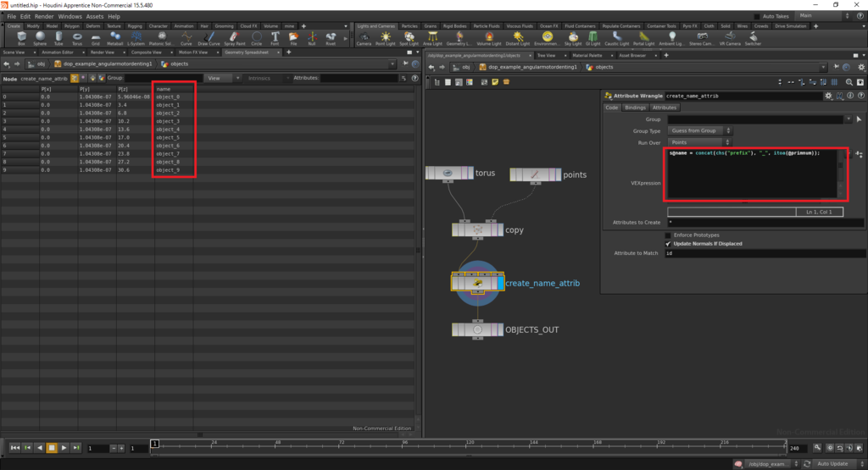Select the Draw Curve shelf tool
The width and height of the screenshot is (868, 470).
pos(209,38)
